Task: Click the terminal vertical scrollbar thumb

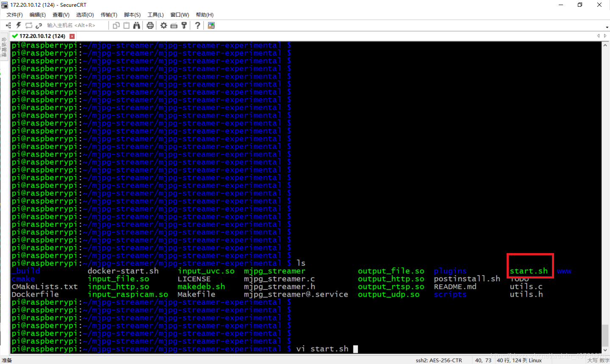Action: pos(605,335)
